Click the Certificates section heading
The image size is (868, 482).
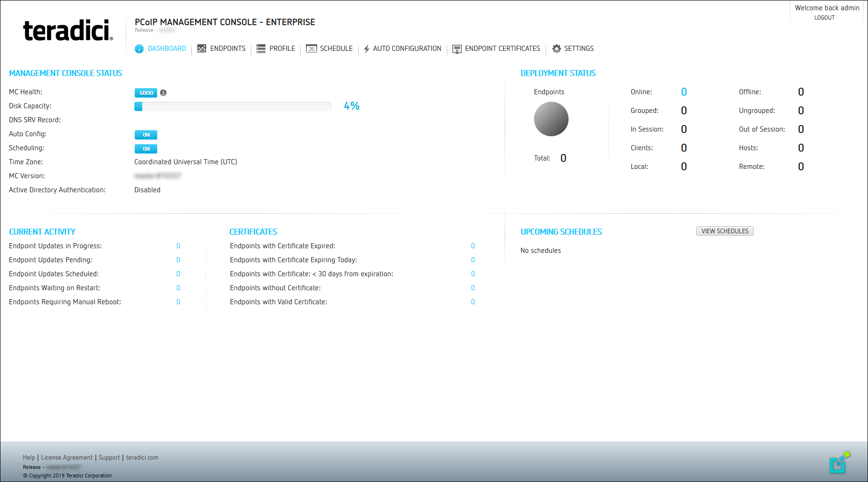[253, 232]
